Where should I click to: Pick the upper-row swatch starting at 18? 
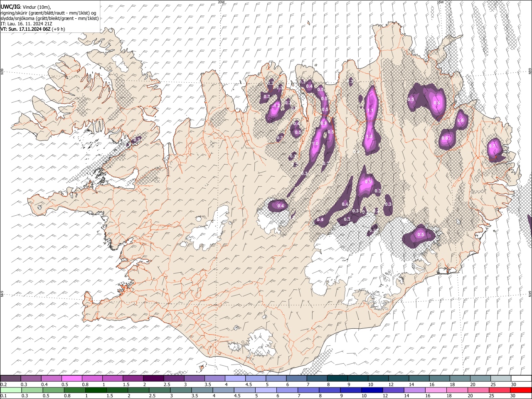pyautogui.click(x=459, y=378)
